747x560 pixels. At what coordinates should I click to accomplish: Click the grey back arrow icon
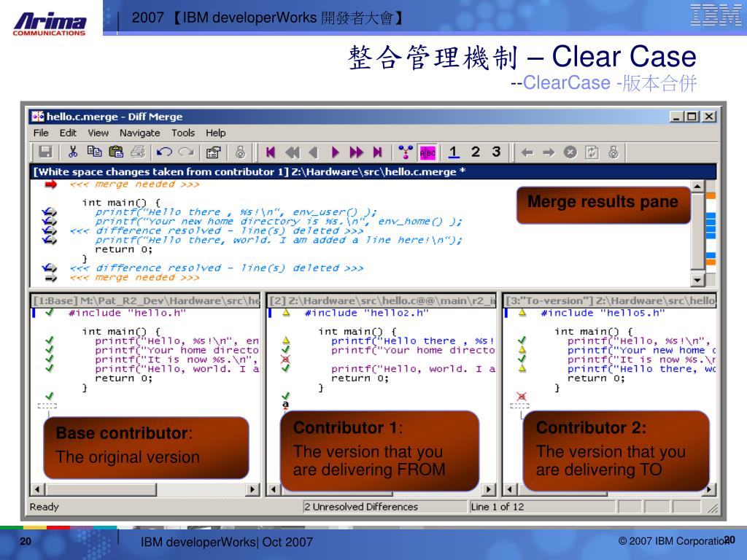[x=527, y=152]
